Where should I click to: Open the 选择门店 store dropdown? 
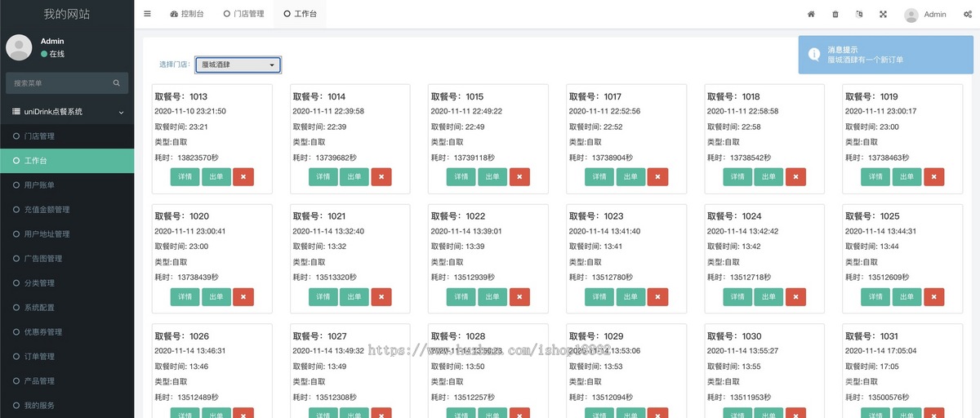pos(238,64)
